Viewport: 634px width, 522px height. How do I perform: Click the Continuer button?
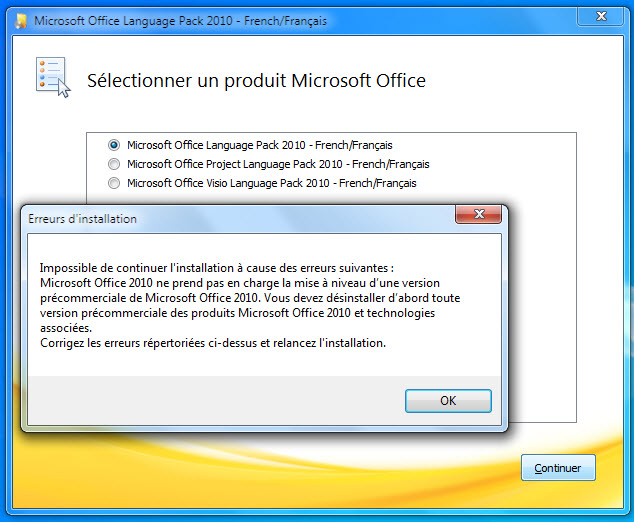click(x=558, y=467)
